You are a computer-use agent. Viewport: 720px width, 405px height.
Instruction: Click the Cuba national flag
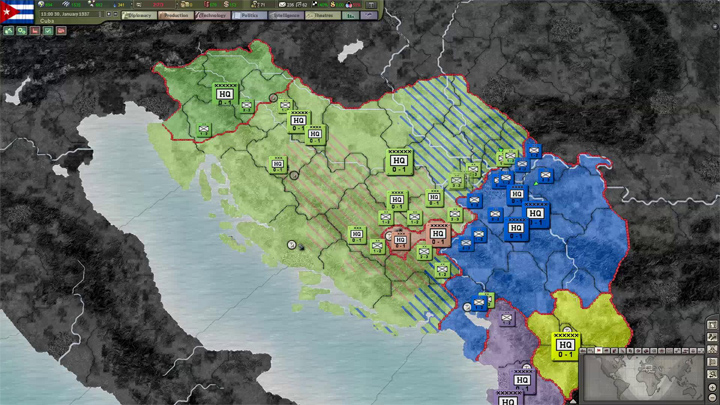tap(17, 12)
